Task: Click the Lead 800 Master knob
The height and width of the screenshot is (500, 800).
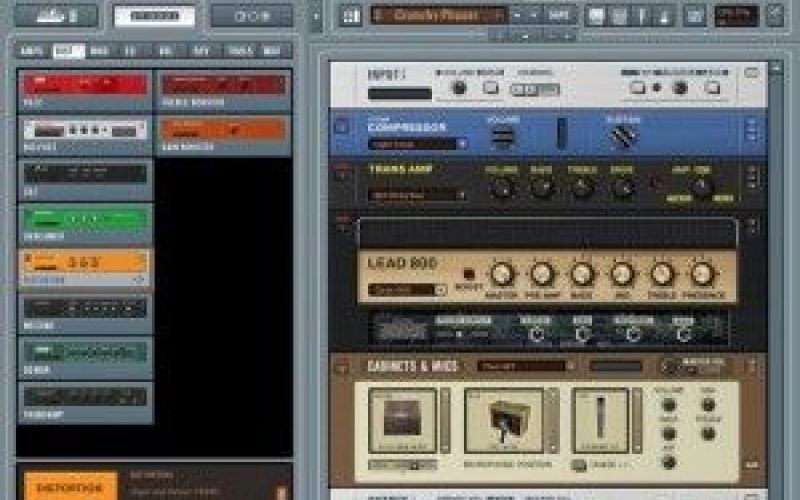Action: [x=502, y=273]
